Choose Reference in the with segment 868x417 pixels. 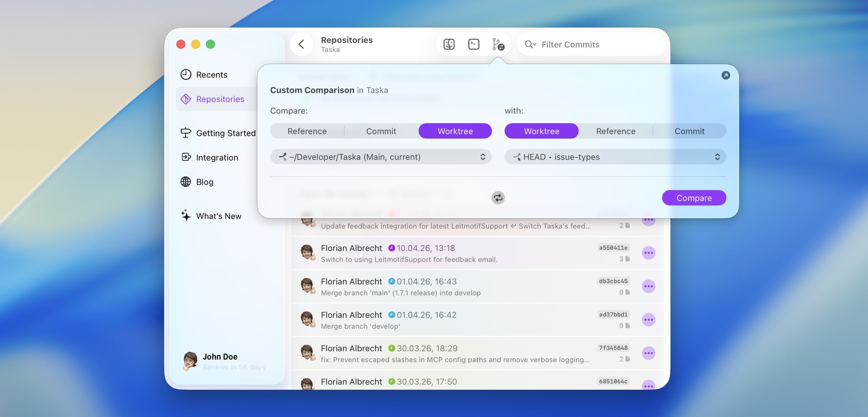(616, 131)
